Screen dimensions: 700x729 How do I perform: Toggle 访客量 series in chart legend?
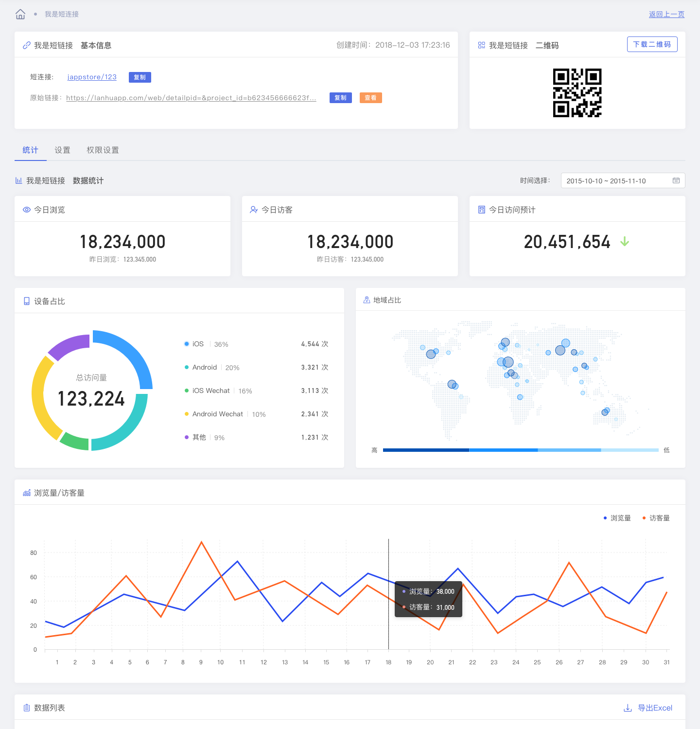[656, 518]
